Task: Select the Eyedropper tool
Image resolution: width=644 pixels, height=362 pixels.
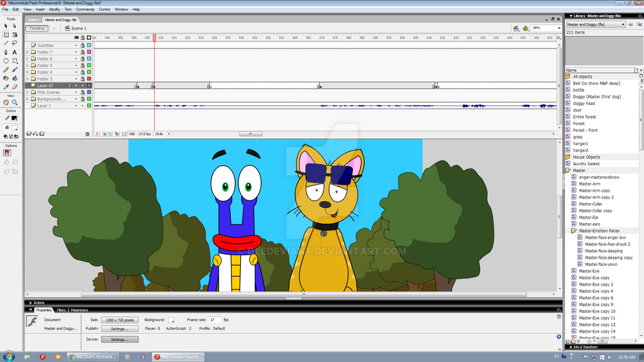Action: pos(6,87)
